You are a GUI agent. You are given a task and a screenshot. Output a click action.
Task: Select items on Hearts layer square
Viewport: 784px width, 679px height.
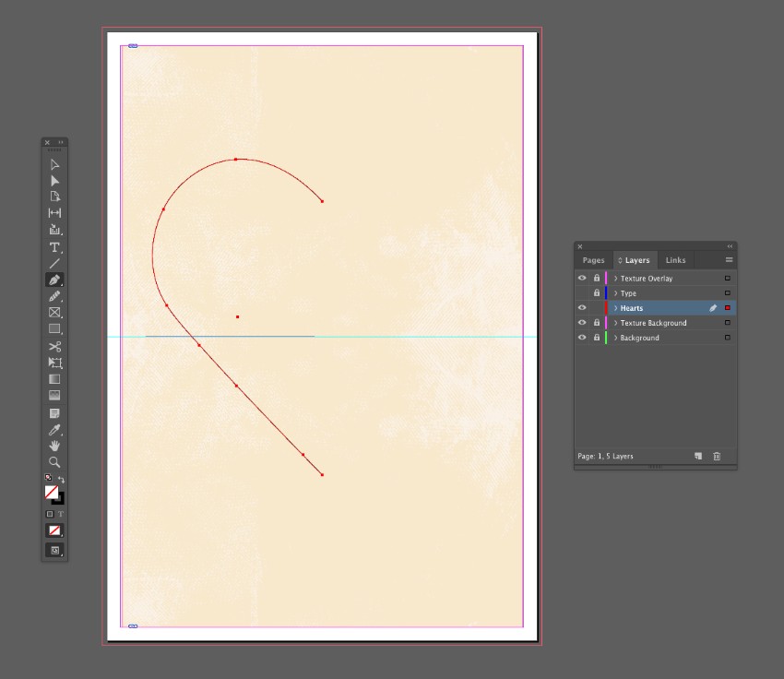[x=728, y=308]
